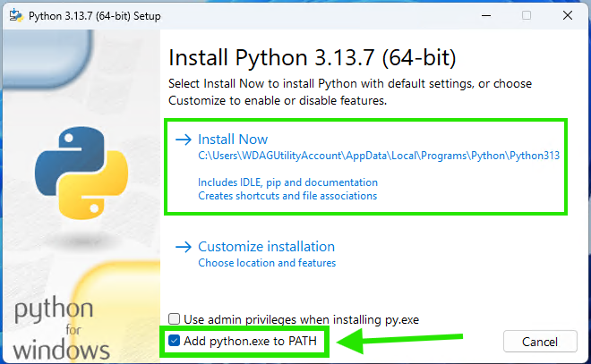591x364 pixels.
Task: Click the arrow icon beside Install Now
Action: click(184, 140)
